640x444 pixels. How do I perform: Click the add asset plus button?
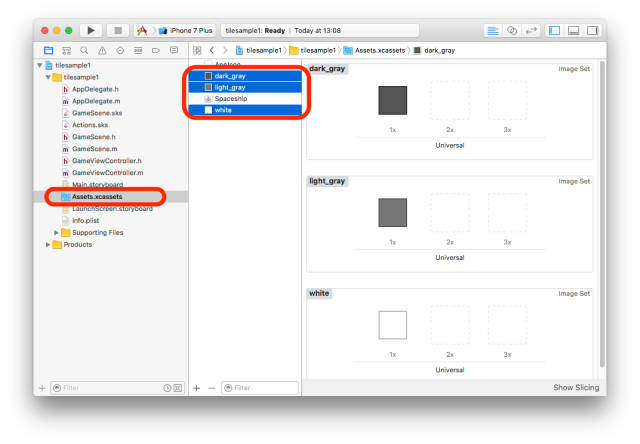coord(196,387)
